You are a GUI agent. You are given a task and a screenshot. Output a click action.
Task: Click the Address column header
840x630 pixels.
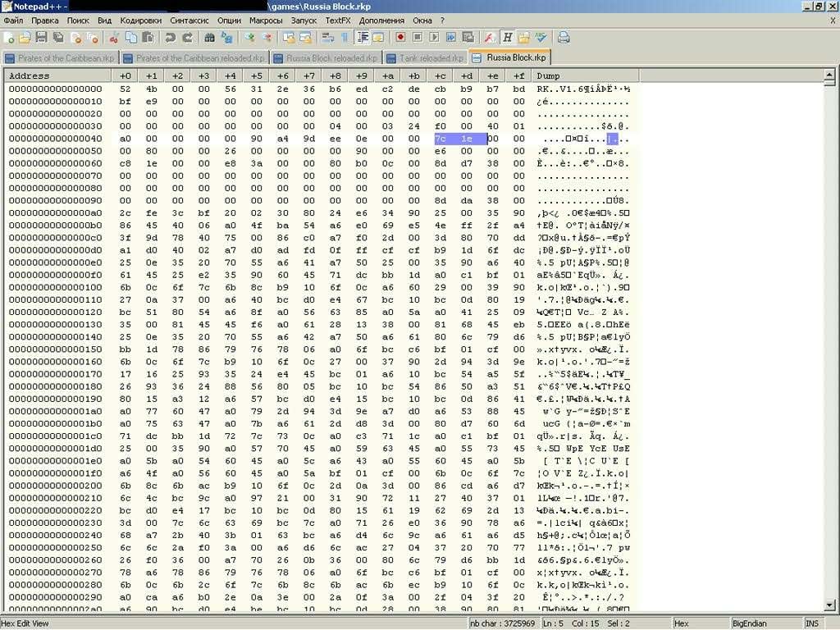coord(58,75)
